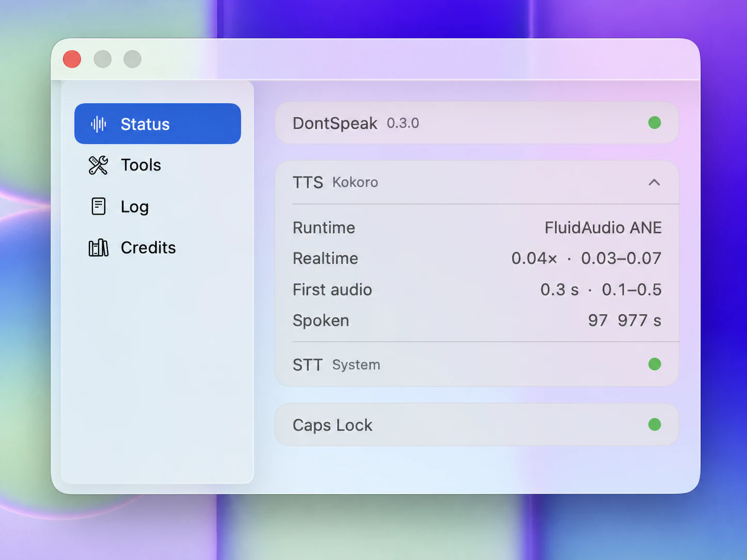Viewport: 747px width, 560px height.
Task: Click the document icon beside Log
Action: pyautogui.click(x=99, y=206)
